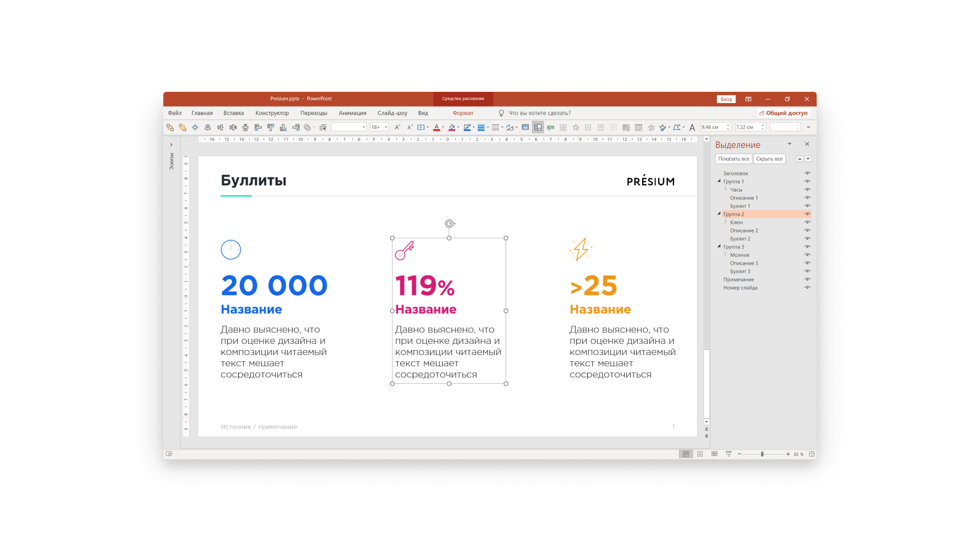Open the Анимация ribbon tab

pos(352,113)
